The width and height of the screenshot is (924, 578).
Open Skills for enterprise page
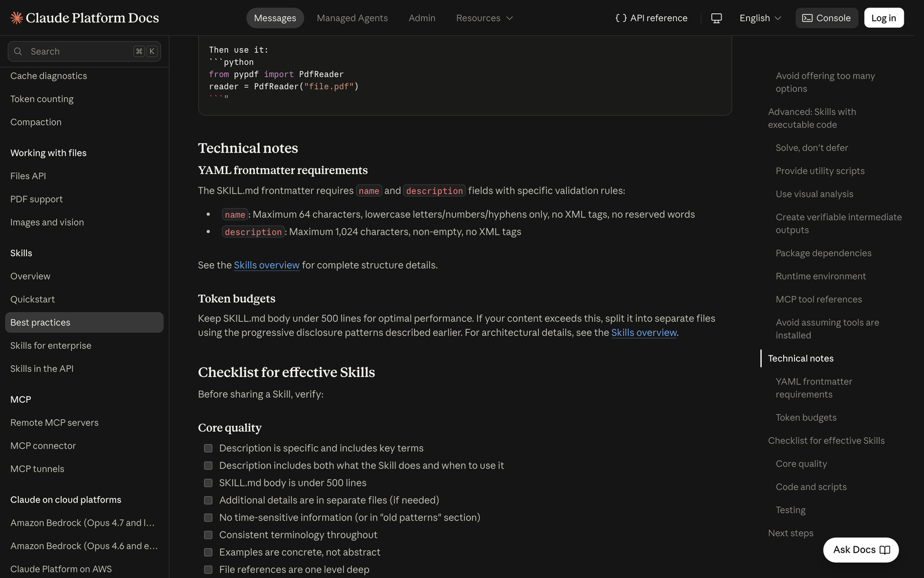pos(51,346)
